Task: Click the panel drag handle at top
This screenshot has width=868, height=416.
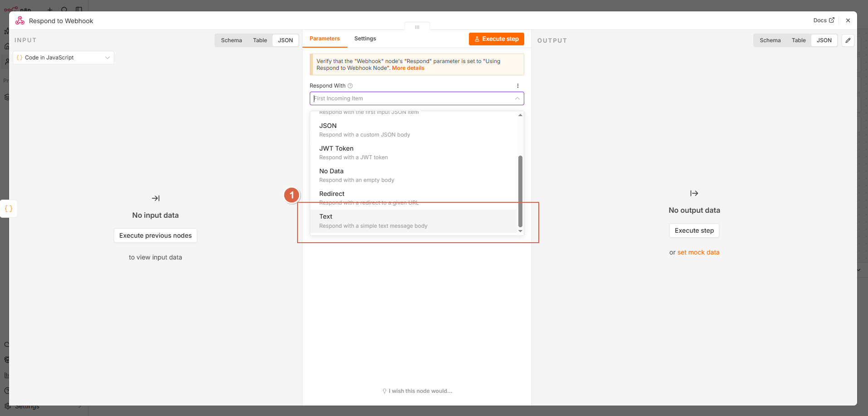Action: coord(417,27)
